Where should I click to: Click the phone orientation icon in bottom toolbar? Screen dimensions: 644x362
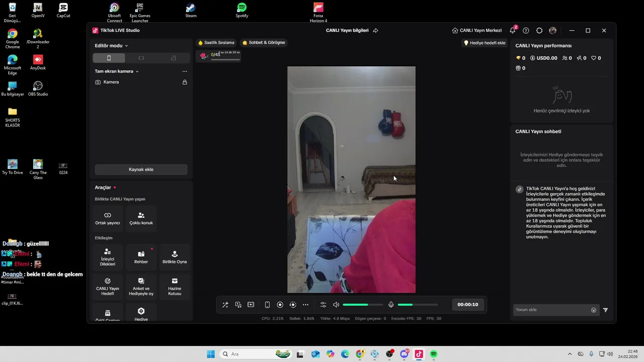[267, 305]
